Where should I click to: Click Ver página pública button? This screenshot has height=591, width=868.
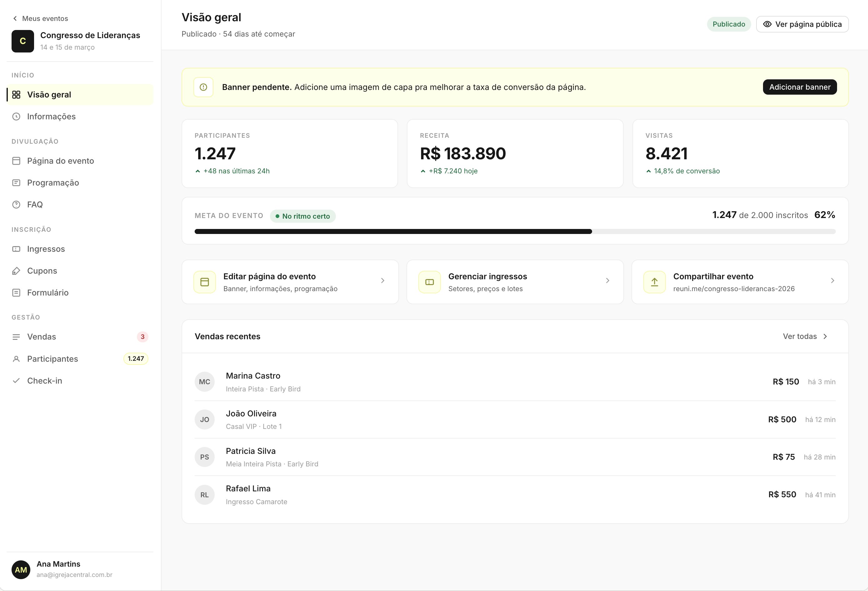pyautogui.click(x=802, y=24)
